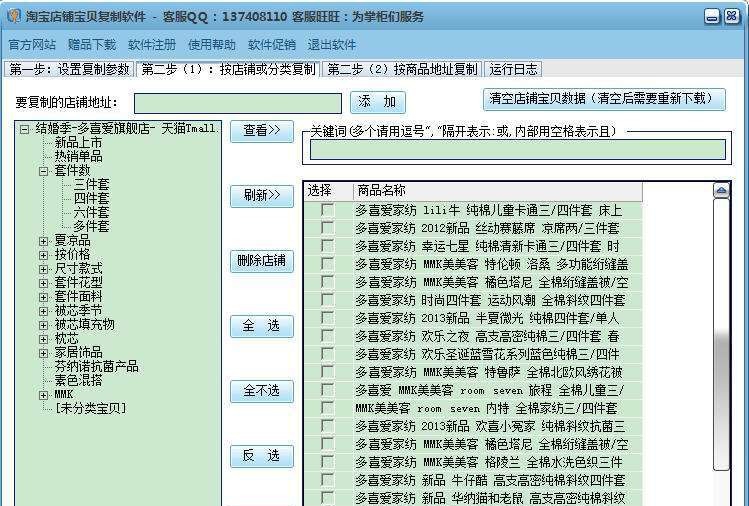Focus the 要复制的店铺地址 input field
This screenshot has width=749, height=506.
point(238,103)
